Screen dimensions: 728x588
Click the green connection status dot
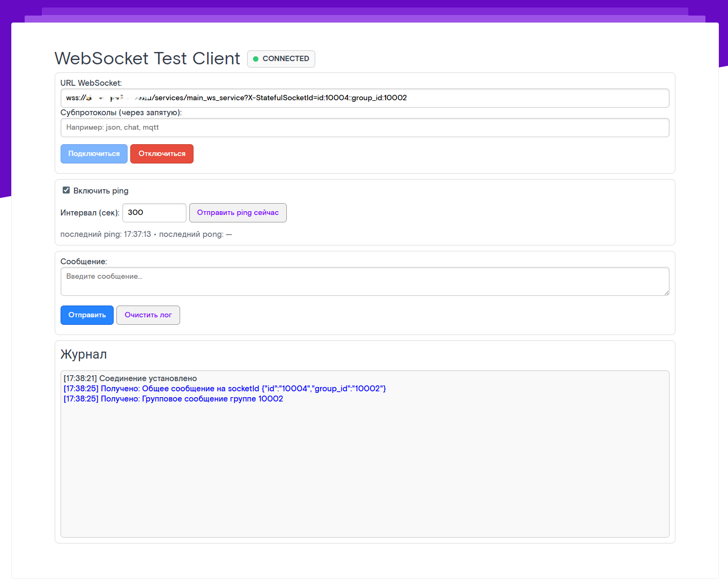256,59
